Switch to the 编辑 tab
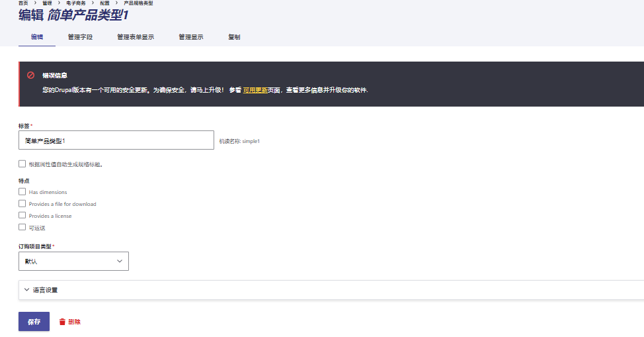Image resolution: width=644 pixels, height=337 pixels. 37,37
